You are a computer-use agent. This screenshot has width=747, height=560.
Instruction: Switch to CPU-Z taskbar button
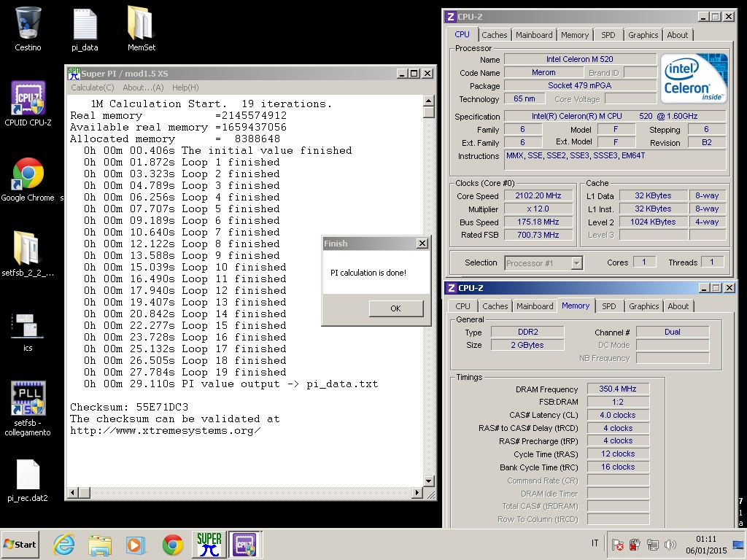point(244,544)
